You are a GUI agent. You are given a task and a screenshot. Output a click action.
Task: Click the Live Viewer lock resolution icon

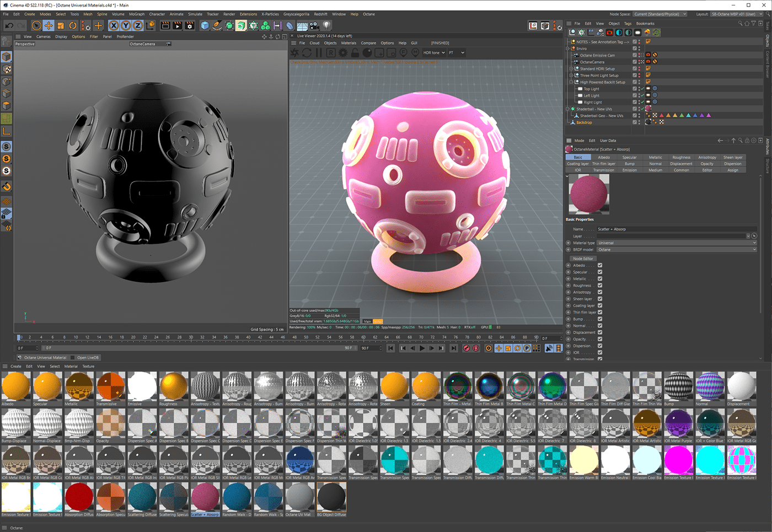355,53
